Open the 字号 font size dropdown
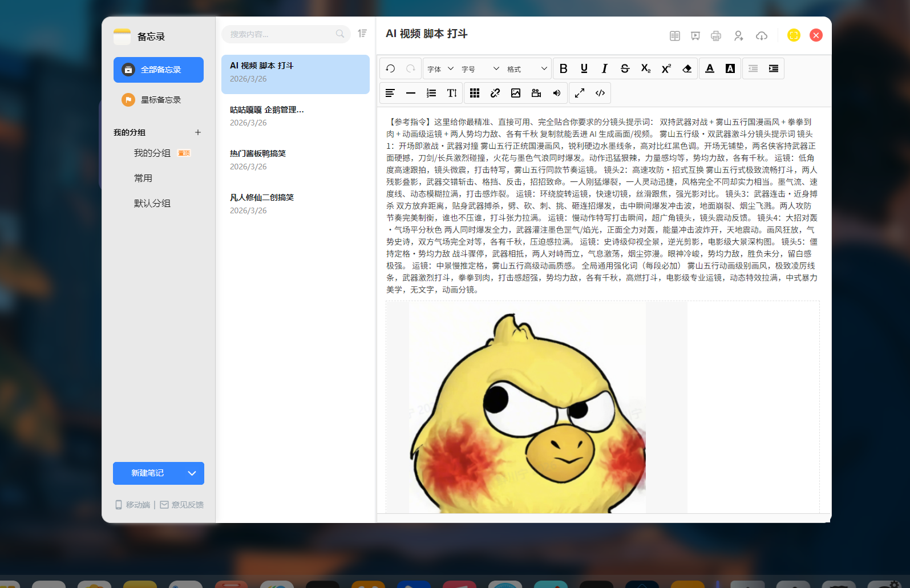The height and width of the screenshot is (588, 910). (x=480, y=69)
